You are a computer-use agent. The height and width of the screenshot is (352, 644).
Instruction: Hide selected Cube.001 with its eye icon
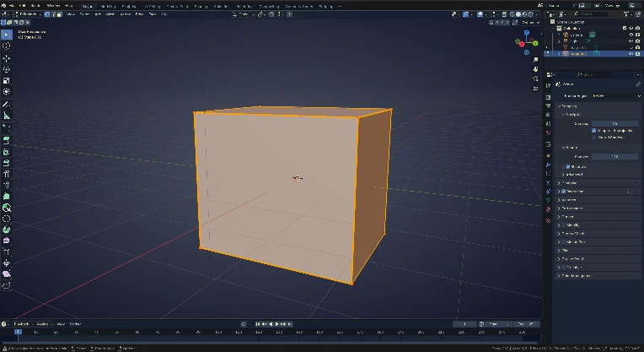(631, 53)
